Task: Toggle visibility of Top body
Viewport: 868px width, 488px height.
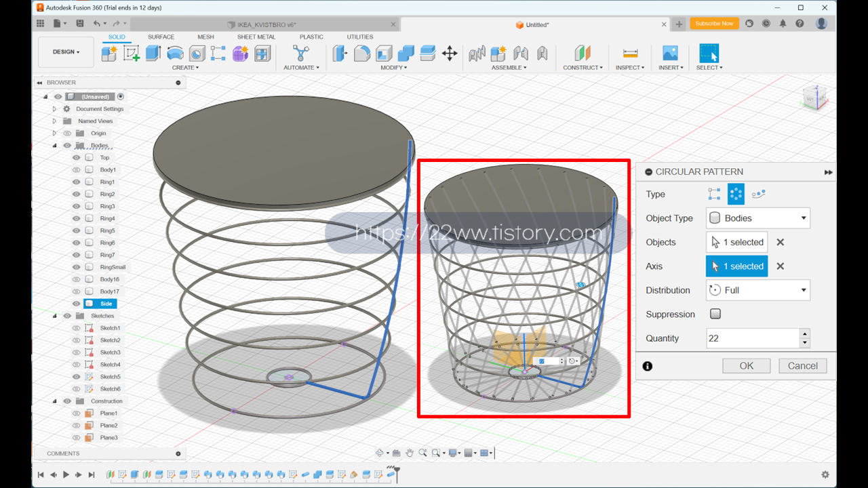Action: coord(76,158)
